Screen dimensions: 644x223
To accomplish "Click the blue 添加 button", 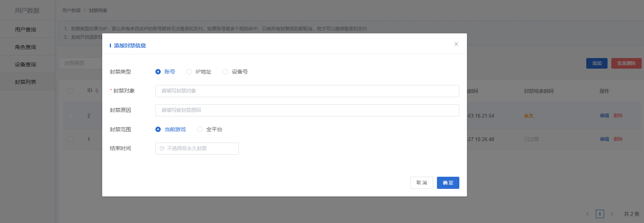I will (597, 63).
